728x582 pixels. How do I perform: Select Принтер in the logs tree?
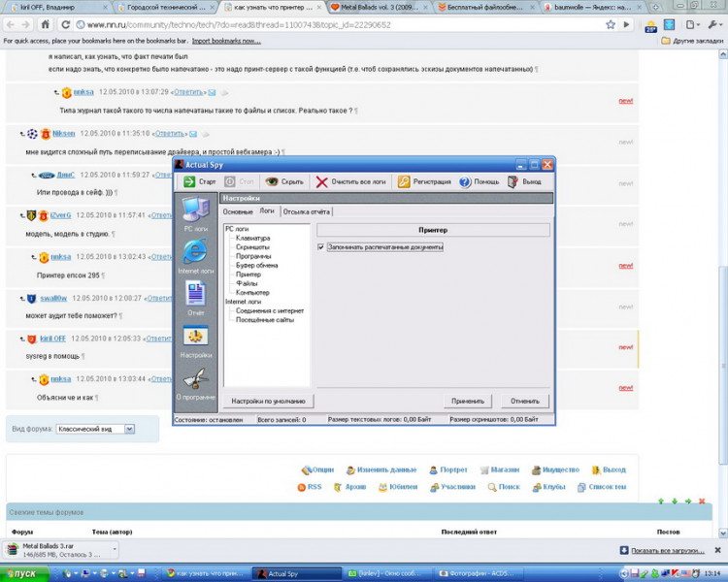[x=248, y=275]
